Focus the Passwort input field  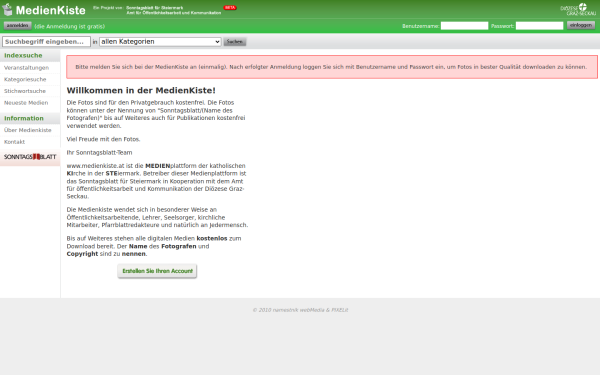click(x=539, y=26)
